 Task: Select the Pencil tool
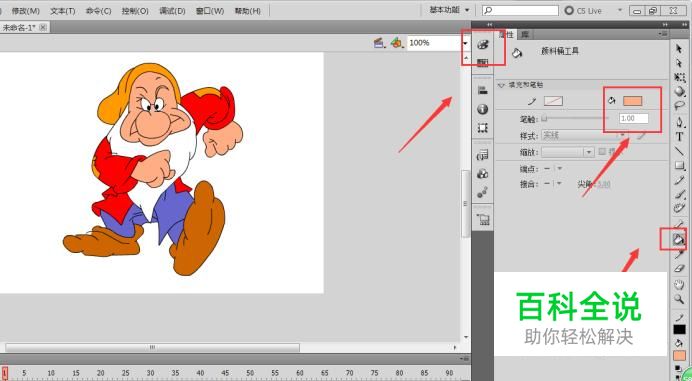[x=680, y=180]
